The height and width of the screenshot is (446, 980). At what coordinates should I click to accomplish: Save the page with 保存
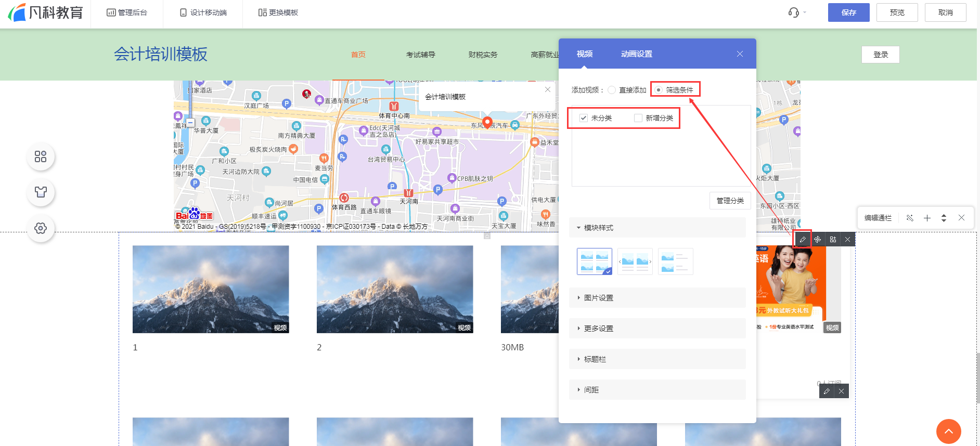point(848,12)
